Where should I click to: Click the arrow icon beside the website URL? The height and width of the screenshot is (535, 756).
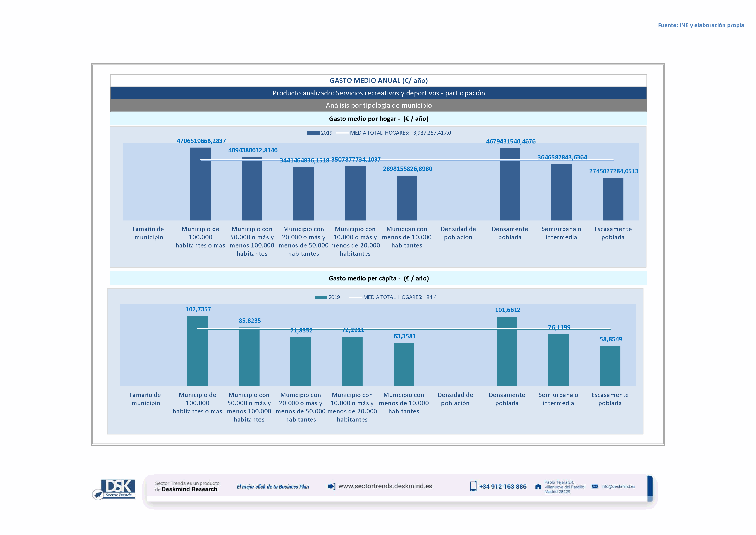pos(332,486)
